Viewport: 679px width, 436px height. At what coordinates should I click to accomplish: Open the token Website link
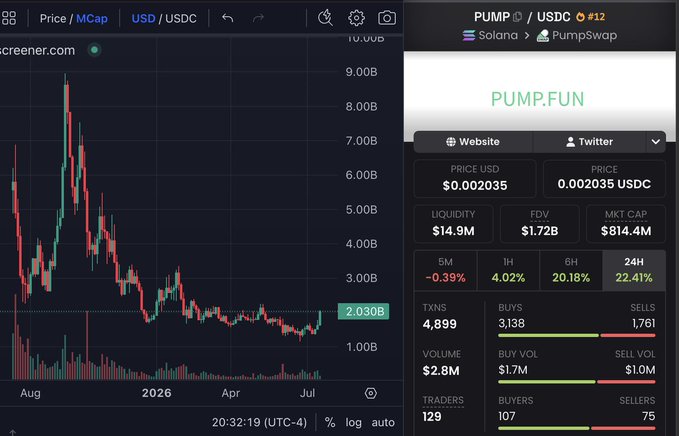pos(473,142)
